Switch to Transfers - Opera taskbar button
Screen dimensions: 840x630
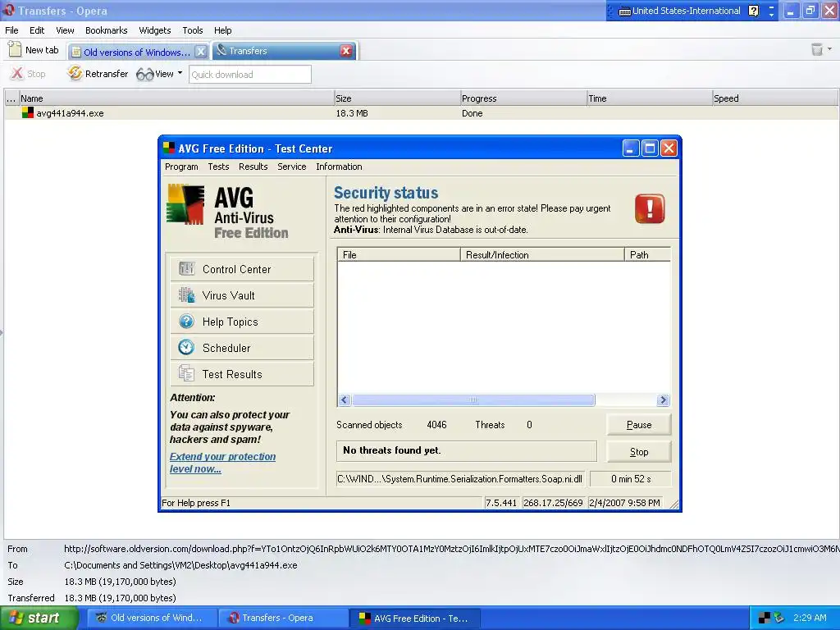(283, 619)
